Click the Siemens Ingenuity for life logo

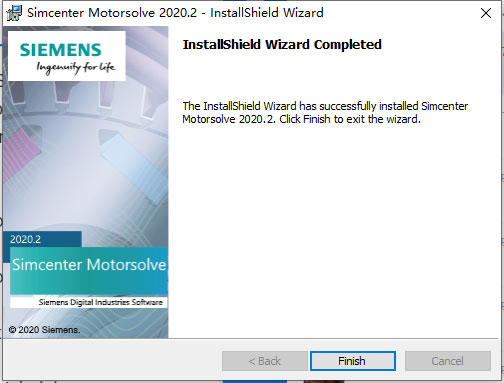[x=67, y=56]
